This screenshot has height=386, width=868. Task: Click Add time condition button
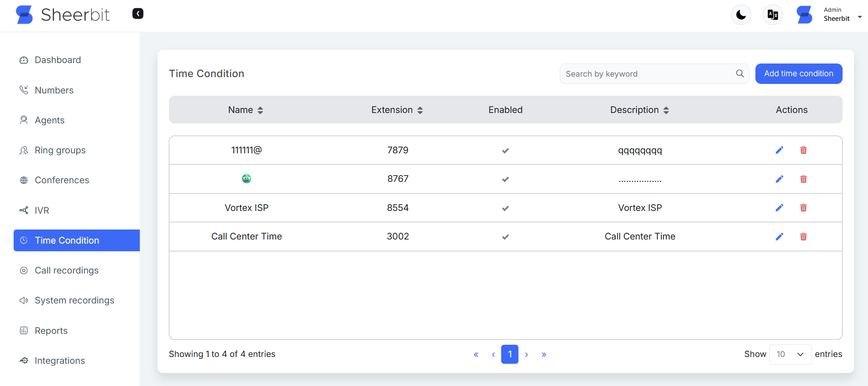(x=798, y=73)
